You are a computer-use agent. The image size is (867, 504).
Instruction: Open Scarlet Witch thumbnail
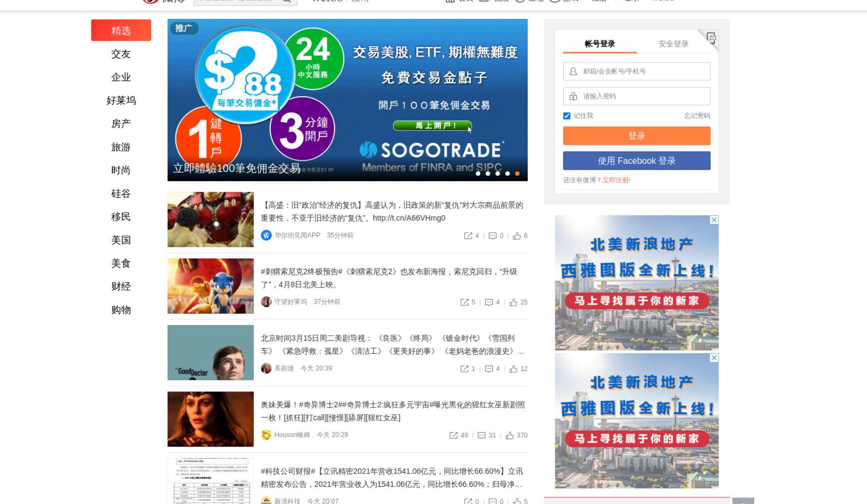[x=210, y=419]
